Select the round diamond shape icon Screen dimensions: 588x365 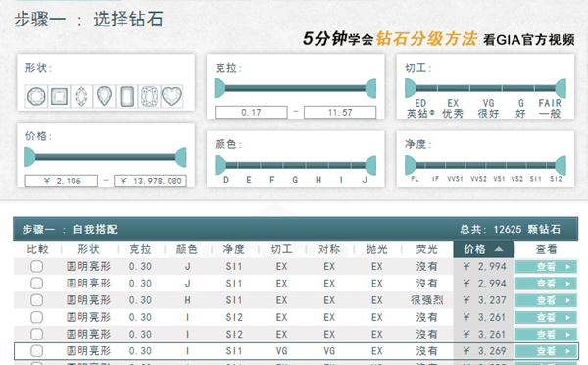coord(36,96)
